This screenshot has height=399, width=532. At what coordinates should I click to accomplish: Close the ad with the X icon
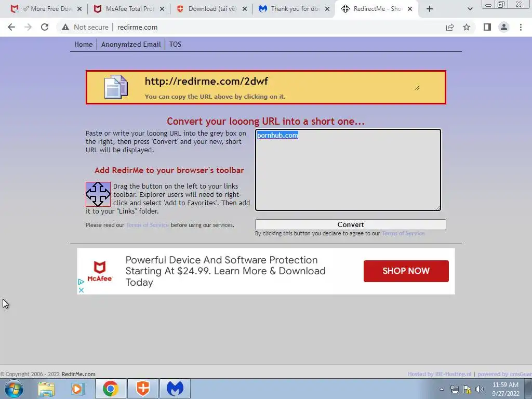[81, 290]
